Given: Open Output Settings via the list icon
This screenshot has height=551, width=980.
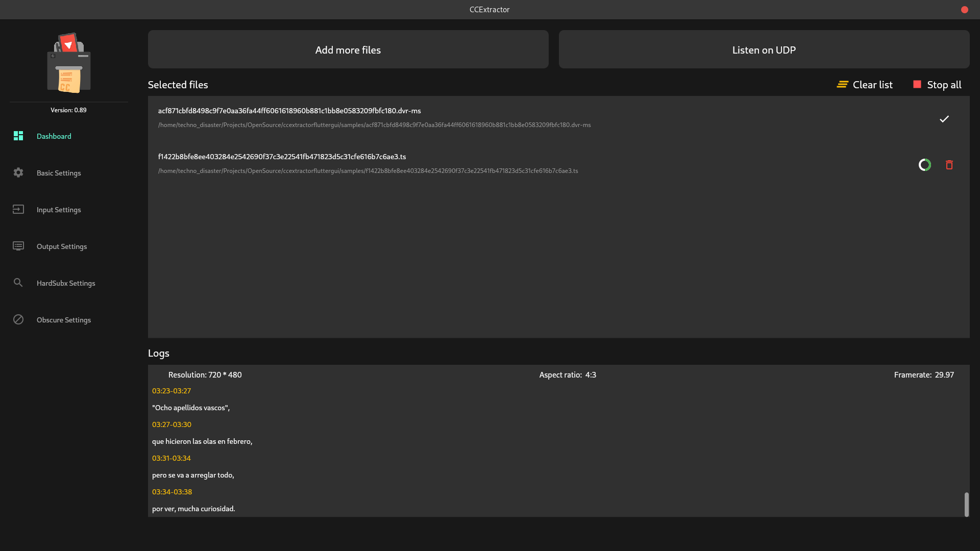Looking at the screenshot, I should (x=18, y=246).
